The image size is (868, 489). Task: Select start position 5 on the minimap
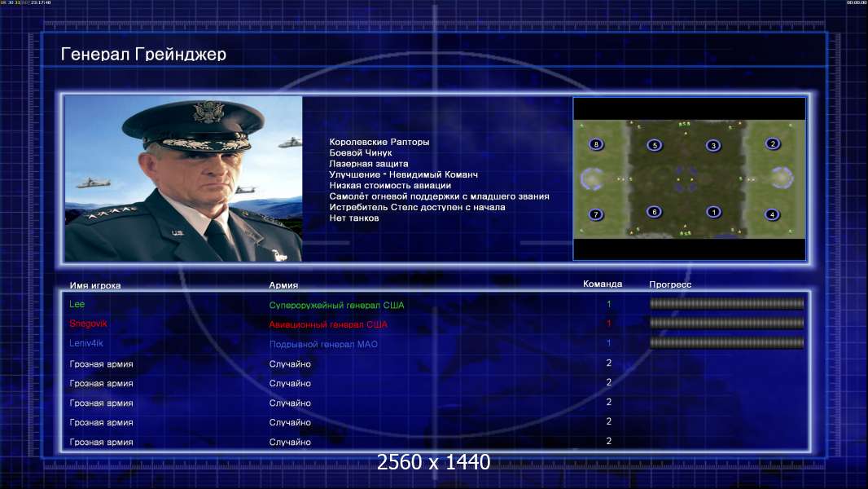pos(655,146)
